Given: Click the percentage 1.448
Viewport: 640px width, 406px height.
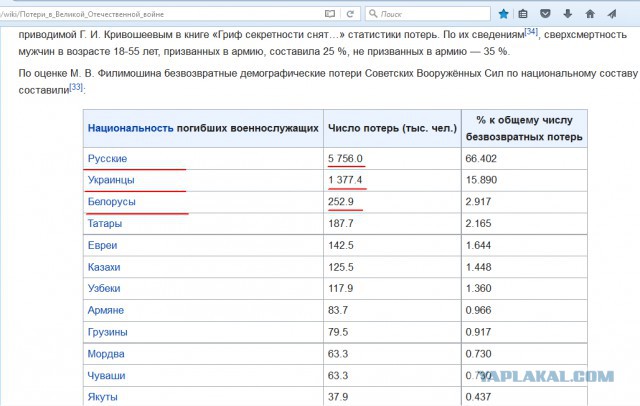Looking at the screenshot, I should 478,267.
